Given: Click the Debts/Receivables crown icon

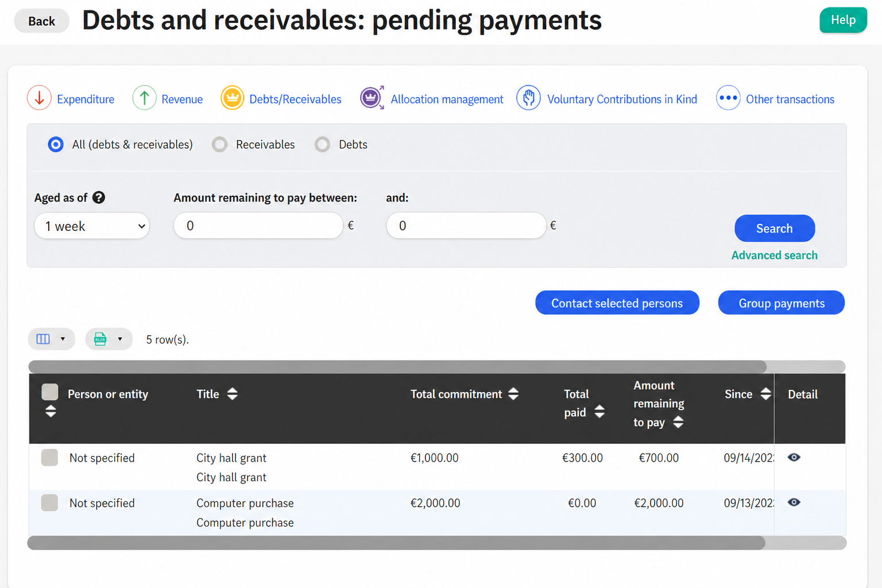Looking at the screenshot, I should click(x=232, y=98).
